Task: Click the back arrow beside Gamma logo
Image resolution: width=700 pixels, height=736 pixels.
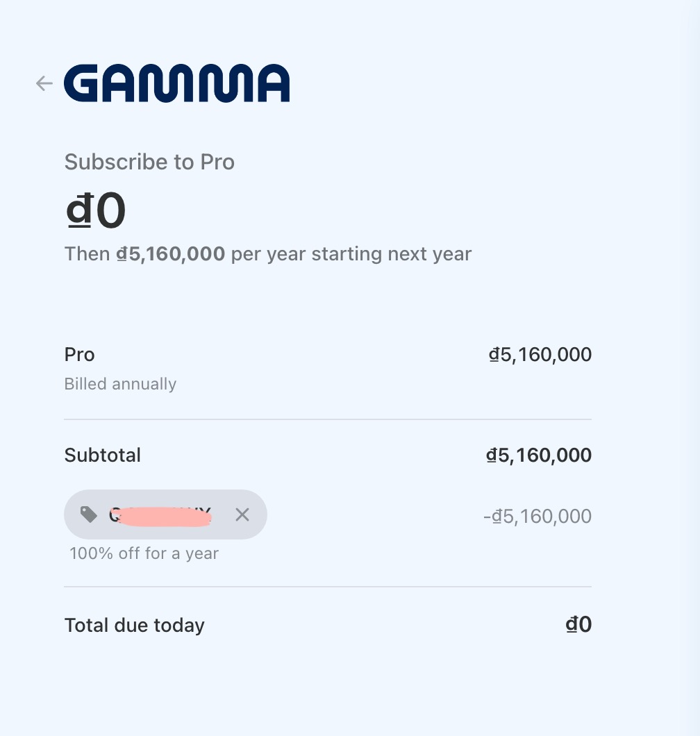Action: pyautogui.click(x=44, y=83)
